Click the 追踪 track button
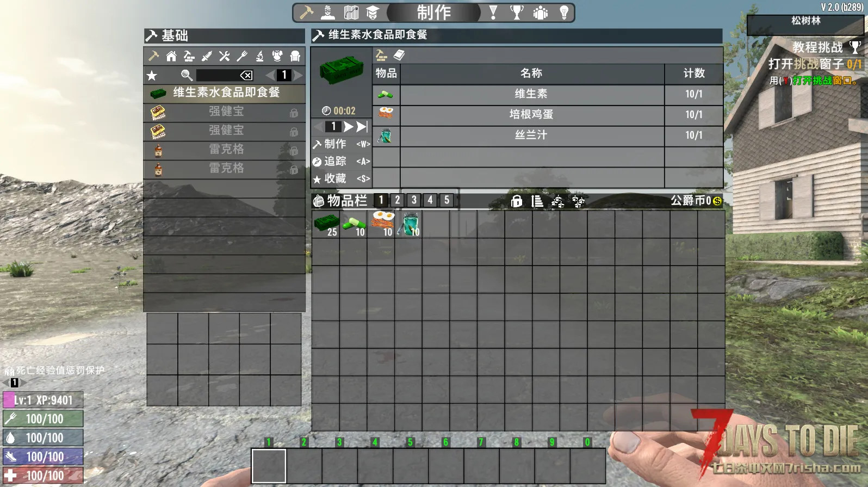The image size is (868, 487). pyautogui.click(x=341, y=162)
